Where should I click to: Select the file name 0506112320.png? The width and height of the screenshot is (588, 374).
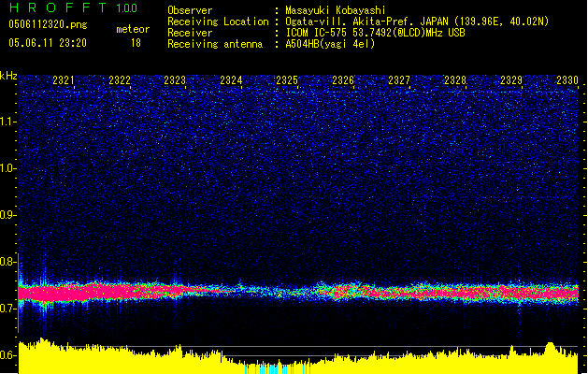tap(48, 24)
